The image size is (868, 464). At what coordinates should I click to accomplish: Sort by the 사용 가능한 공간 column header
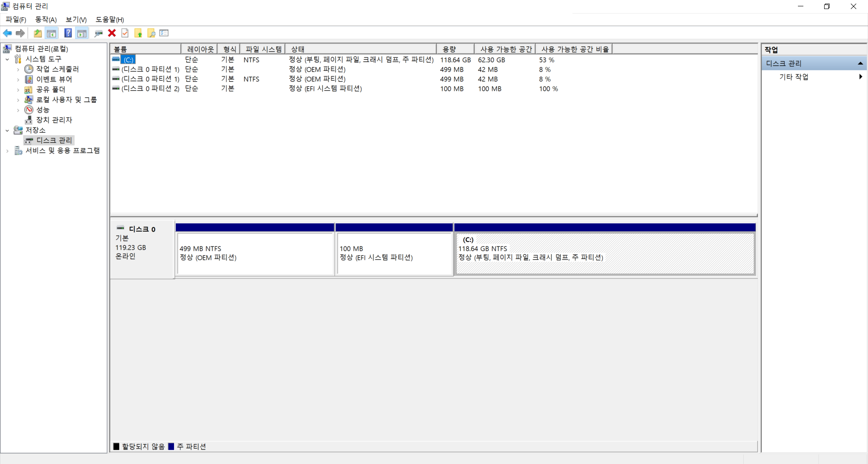coord(505,49)
